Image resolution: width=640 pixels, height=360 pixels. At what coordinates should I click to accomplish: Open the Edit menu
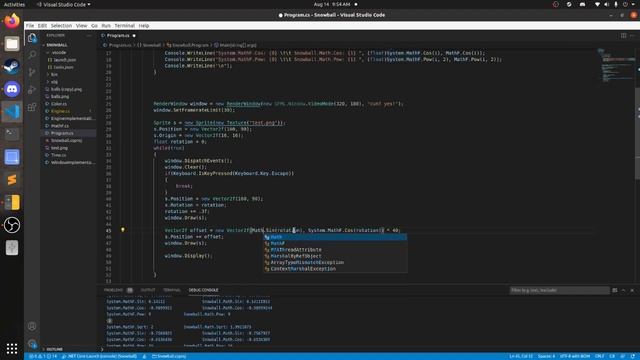pyautogui.click(x=42, y=25)
